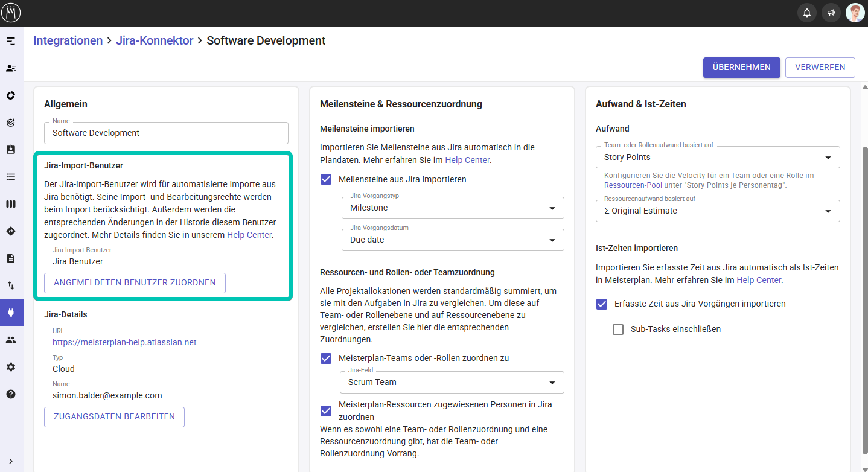Screen dimensions: 868x472
Task: Open the diamond arrow sidebar icon
Action: click(x=11, y=231)
